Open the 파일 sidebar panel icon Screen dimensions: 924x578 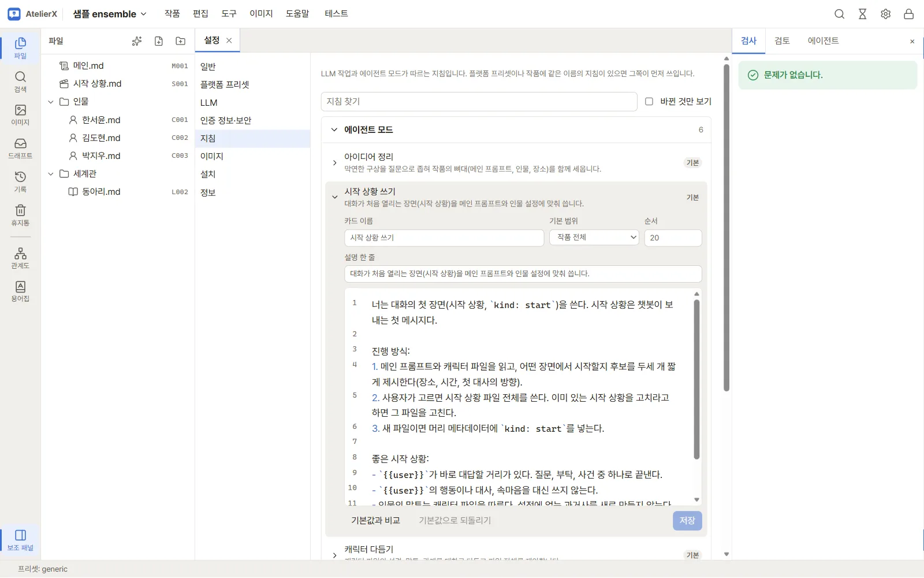[x=20, y=48]
